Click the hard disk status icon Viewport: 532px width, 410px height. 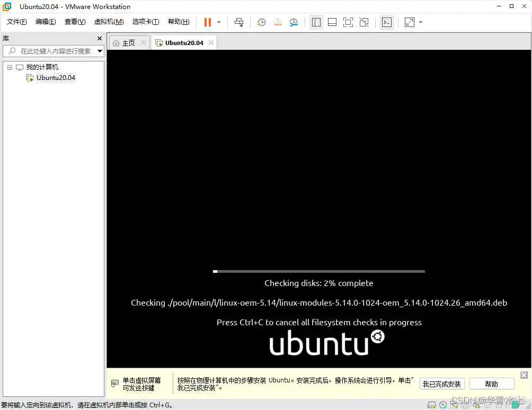pyautogui.click(x=431, y=405)
